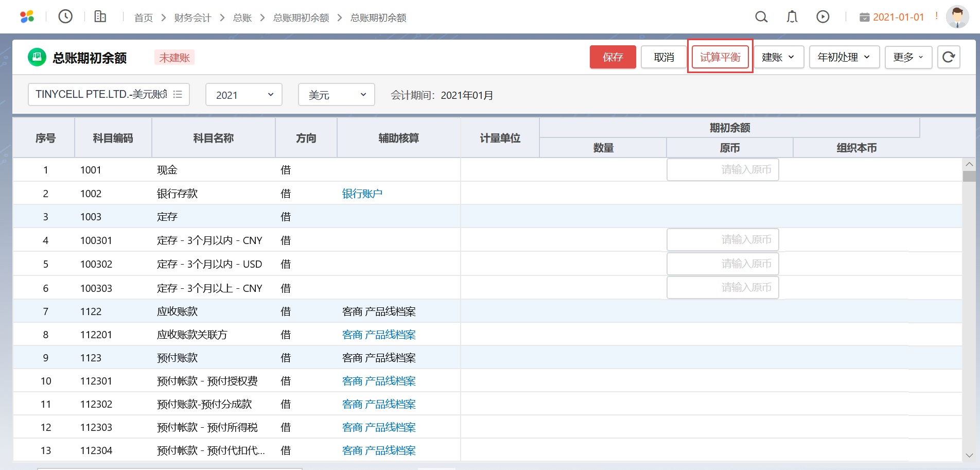Navigate to 首页 in the breadcrumb
The height and width of the screenshot is (470, 980).
coord(144,18)
